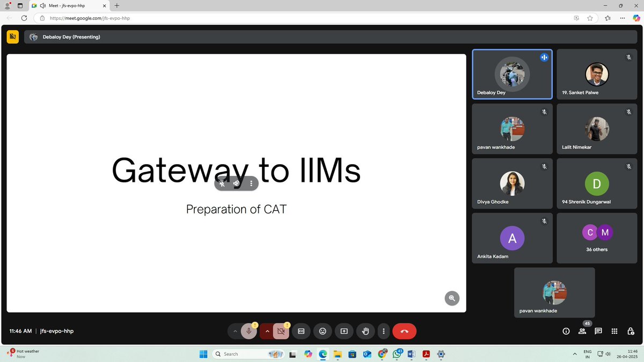Click browser profile avatar icon
Screen dimensions: 644x362
click(8, 5)
